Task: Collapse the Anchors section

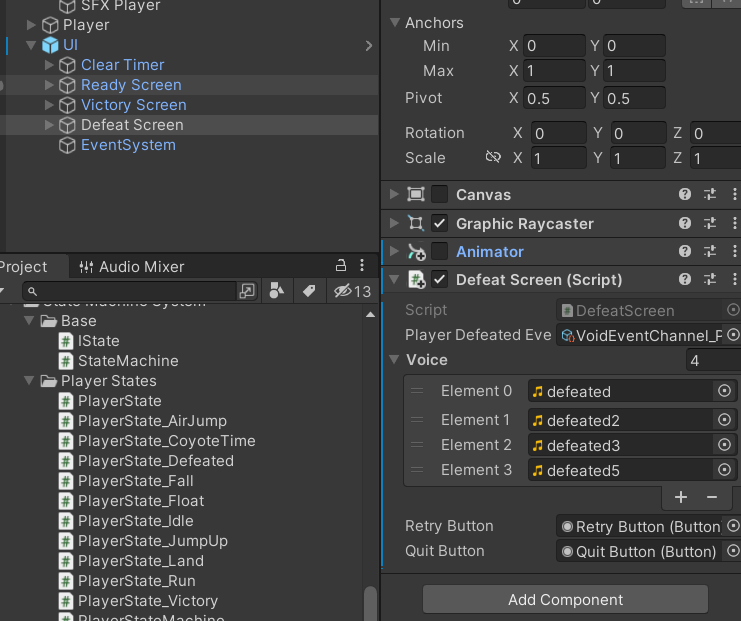Action: [x=395, y=22]
